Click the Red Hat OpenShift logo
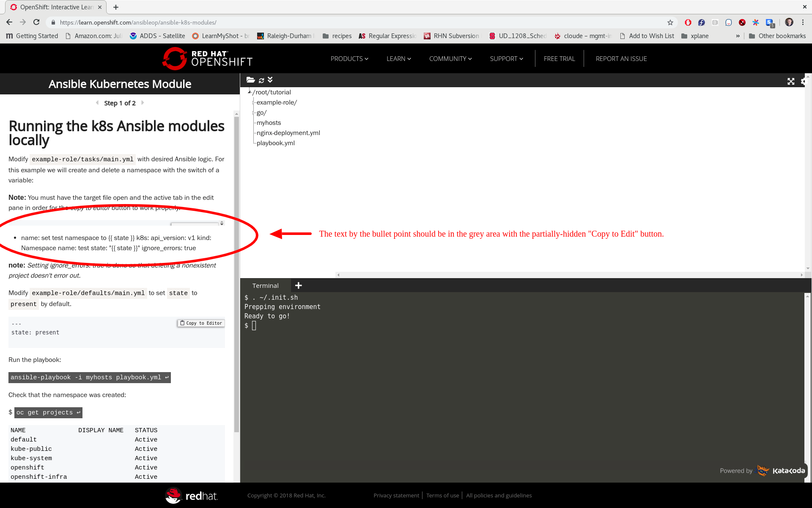 (x=207, y=58)
